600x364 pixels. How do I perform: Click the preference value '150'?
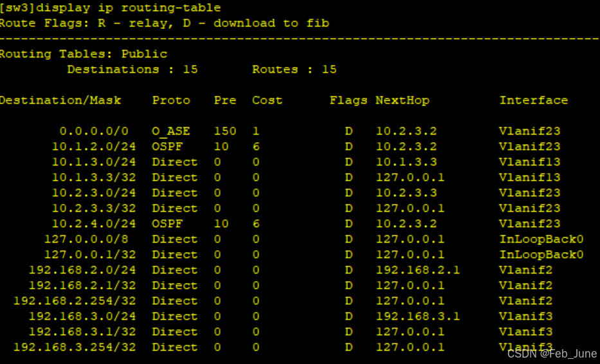[225, 131]
